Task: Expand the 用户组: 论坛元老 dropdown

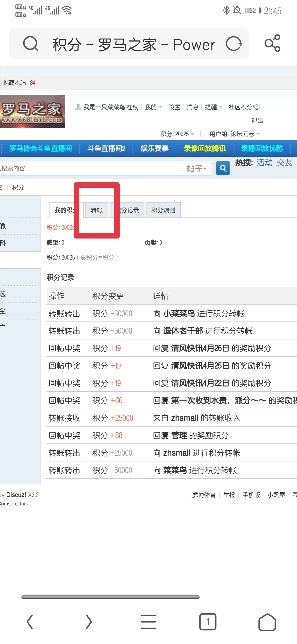Action: (235, 134)
